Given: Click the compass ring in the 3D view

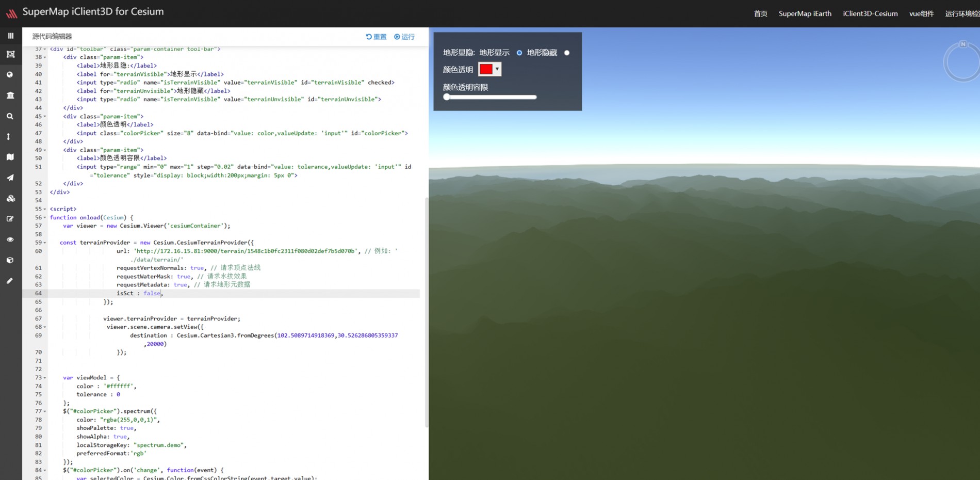Looking at the screenshot, I should tap(962, 62).
